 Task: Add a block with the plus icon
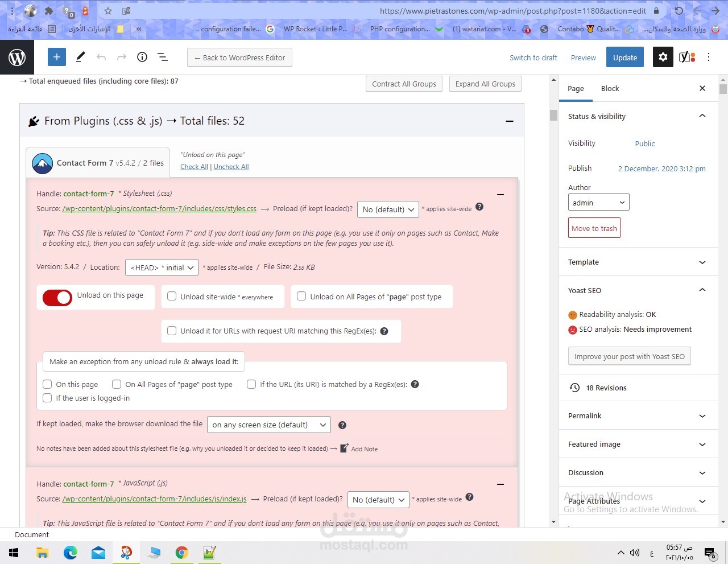(56, 57)
